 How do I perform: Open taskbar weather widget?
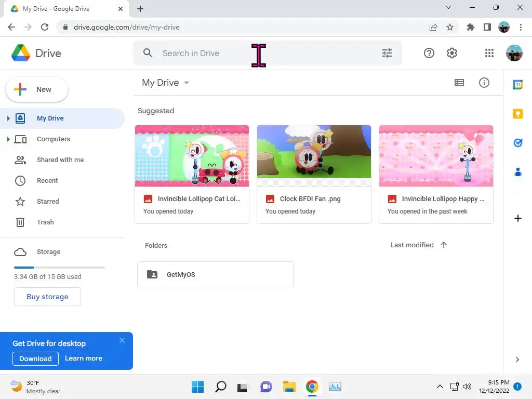(x=35, y=387)
